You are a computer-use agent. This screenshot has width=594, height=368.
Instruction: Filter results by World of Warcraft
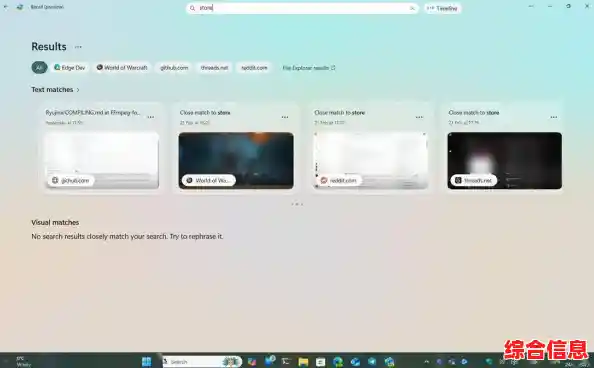coord(122,67)
